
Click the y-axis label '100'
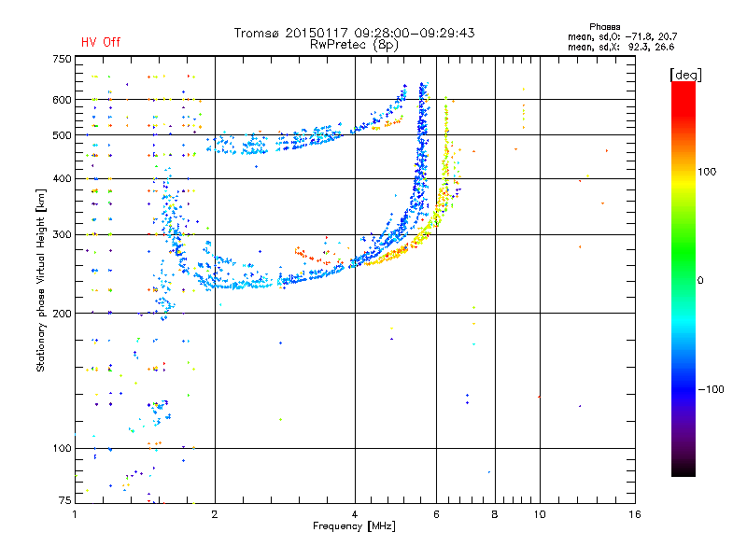(x=63, y=449)
